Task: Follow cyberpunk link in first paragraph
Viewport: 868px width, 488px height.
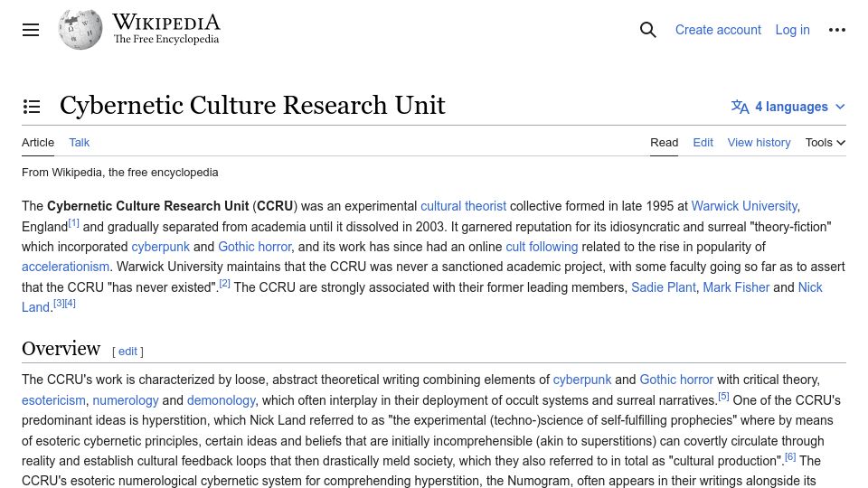Action: (161, 247)
